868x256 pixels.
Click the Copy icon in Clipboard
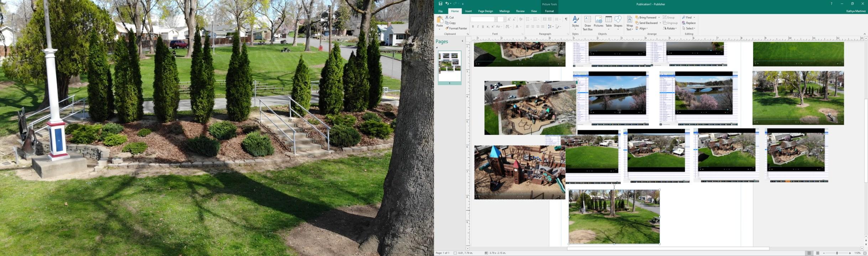click(447, 23)
